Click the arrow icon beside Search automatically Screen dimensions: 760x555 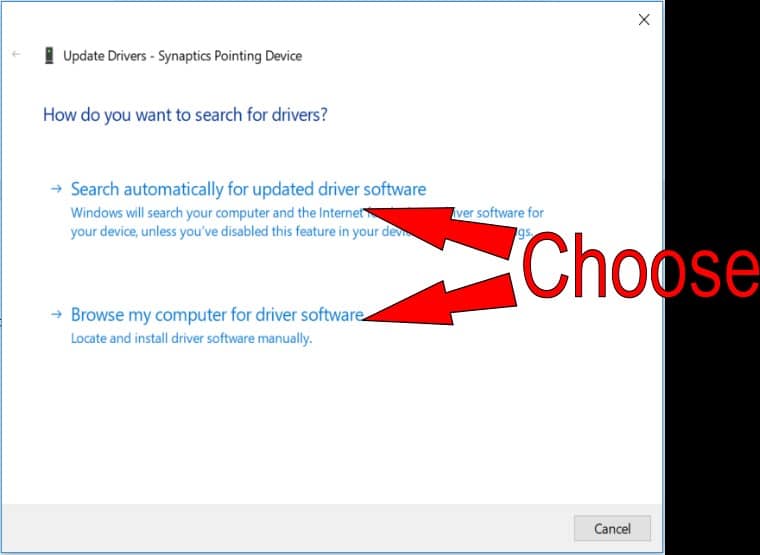pos(56,189)
